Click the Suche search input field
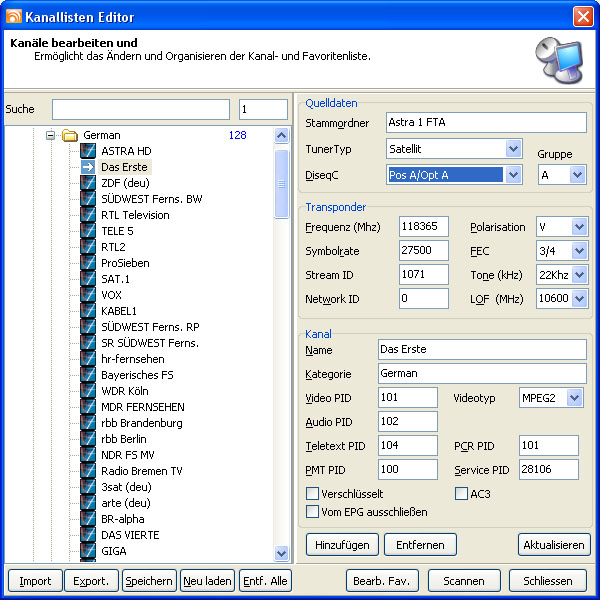600x600 pixels. (x=141, y=109)
